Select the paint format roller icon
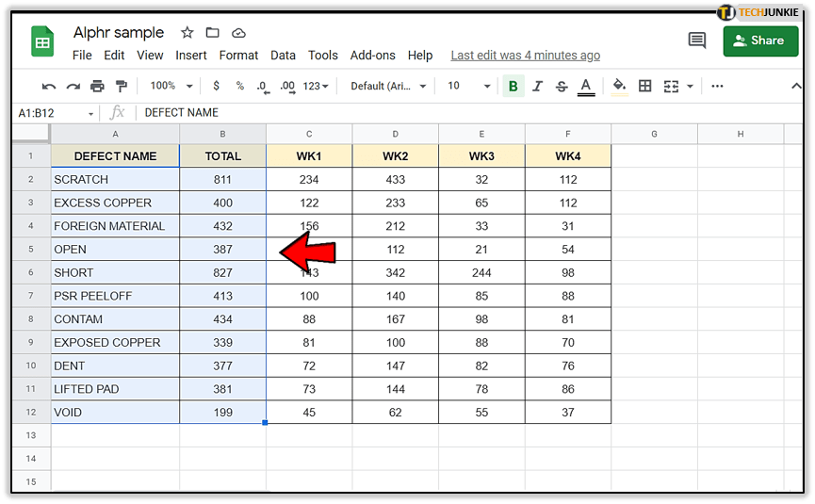Image resolution: width=815 pixels, height=504 pixels. (x=121, y=86)
